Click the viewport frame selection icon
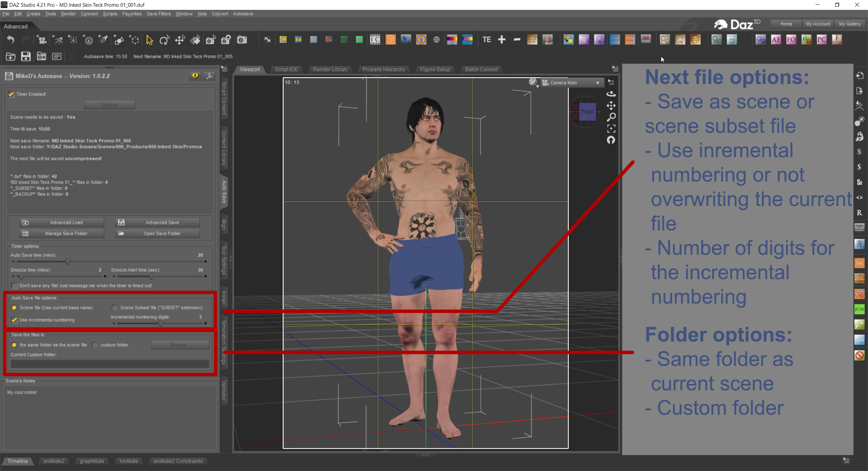Viewport: 868px width, 471px height. pos(611,128)
